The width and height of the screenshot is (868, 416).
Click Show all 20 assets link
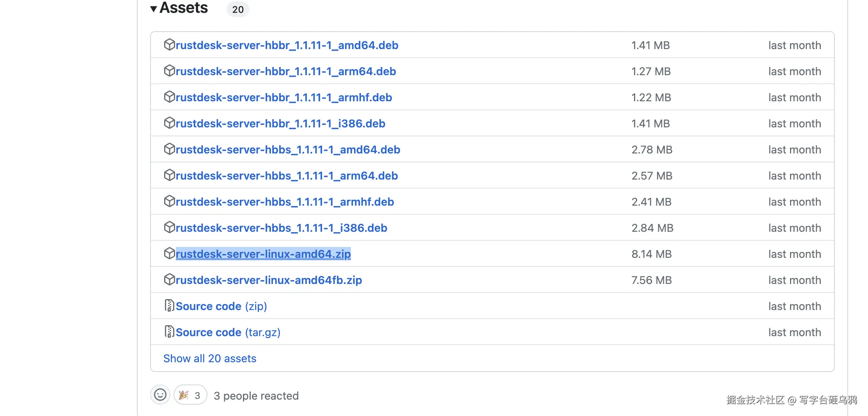point(210,358)
